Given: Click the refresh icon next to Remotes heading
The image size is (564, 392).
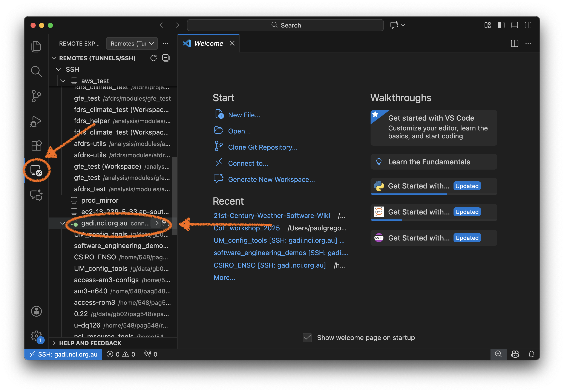Looking at the screenshot, I should 153,58.
